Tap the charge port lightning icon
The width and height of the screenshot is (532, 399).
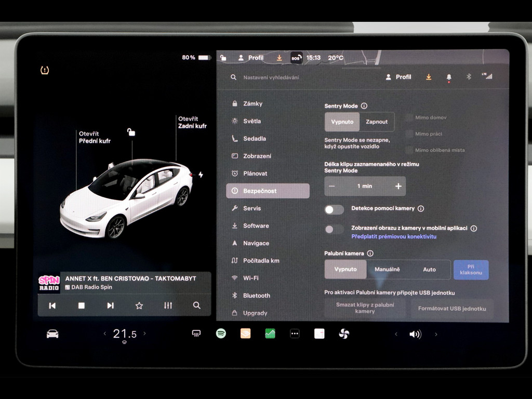201,175
